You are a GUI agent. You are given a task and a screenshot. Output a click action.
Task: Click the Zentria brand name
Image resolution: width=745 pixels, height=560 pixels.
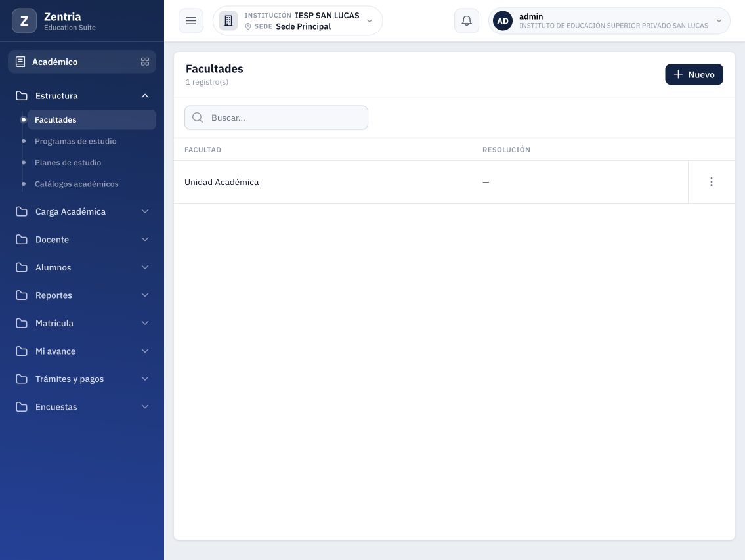(x=63, y=17)
